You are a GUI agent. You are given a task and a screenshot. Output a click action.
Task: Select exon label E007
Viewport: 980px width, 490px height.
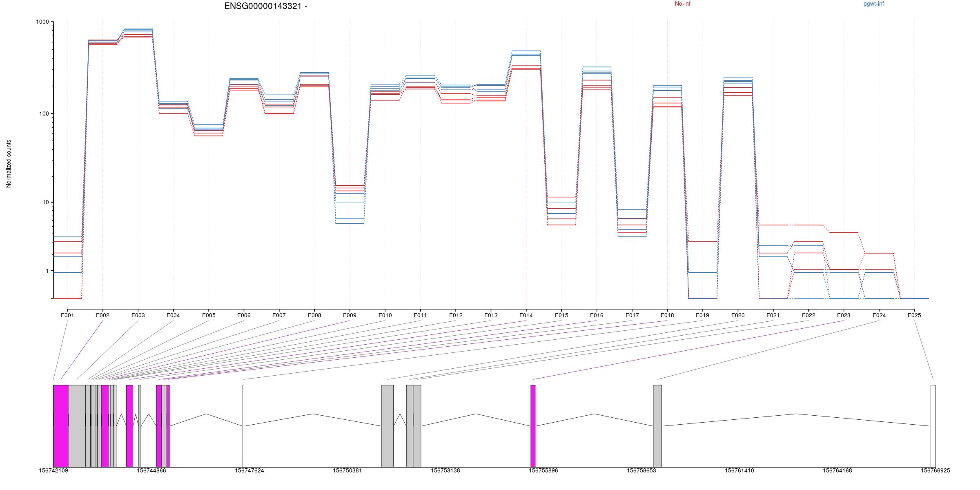279,315
